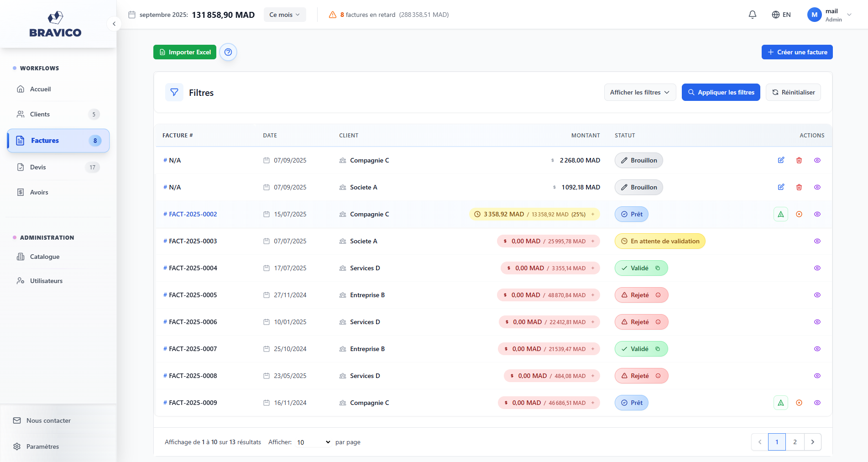Go to Accueil
The width and height of the screenshot is (868, 462).
click(x=58, y=89)
